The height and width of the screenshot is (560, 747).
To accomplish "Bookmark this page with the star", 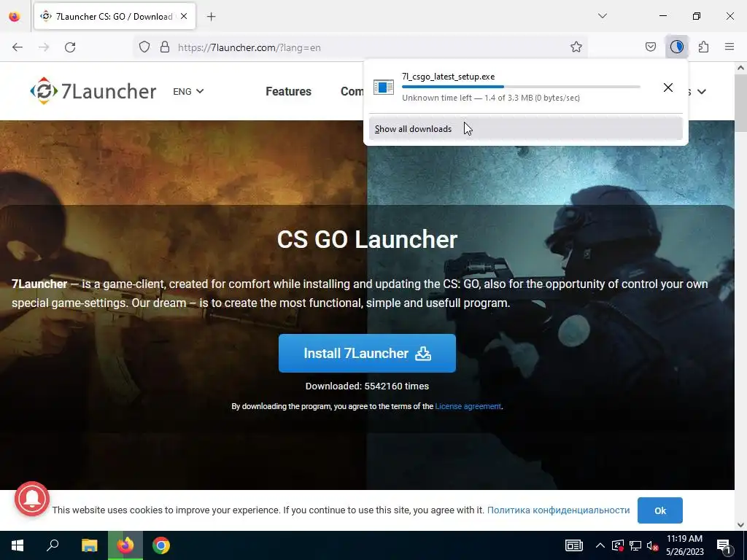I will click(576, 47).
